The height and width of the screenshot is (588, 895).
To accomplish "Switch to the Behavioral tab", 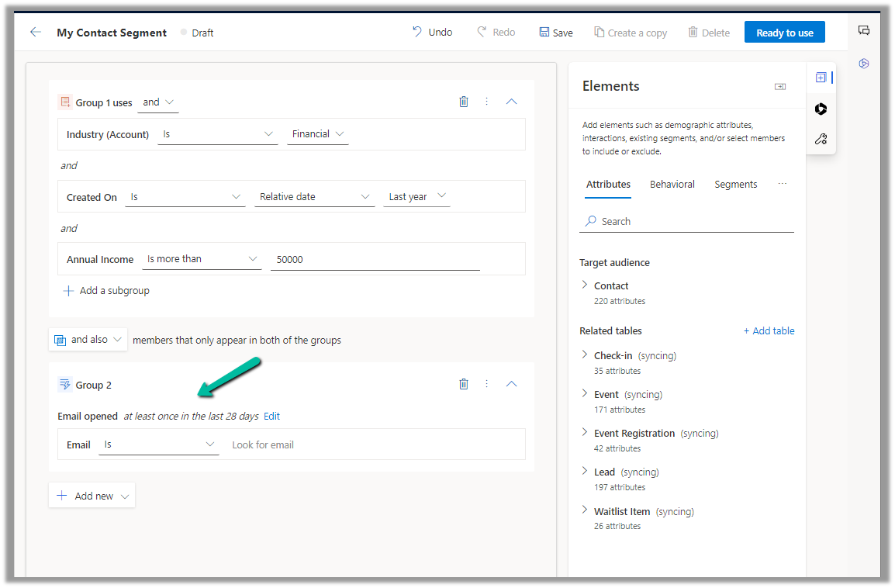I will tap(672, 185).
